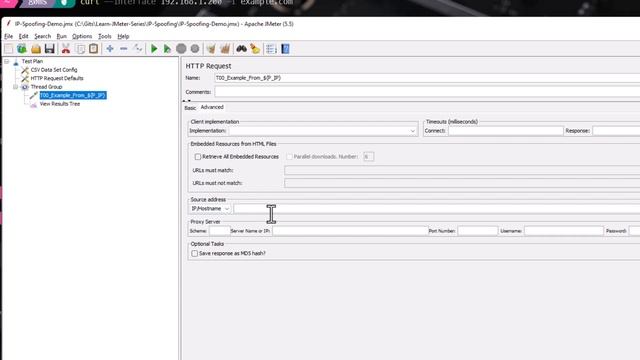Open the Options menu
The height and width of the screenshot is (360, 640).
pyautogui.click(x=82, y=36)
